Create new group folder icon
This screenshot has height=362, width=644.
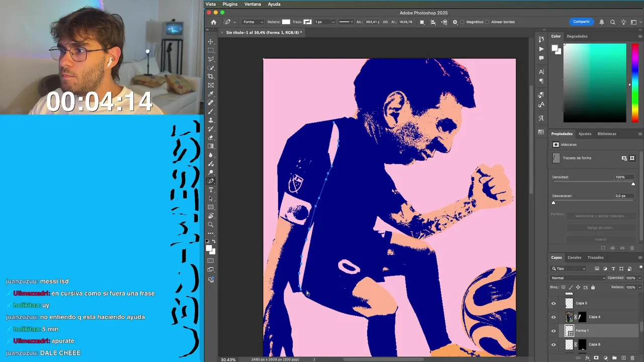pyautogui.click(x=614, y=358)
